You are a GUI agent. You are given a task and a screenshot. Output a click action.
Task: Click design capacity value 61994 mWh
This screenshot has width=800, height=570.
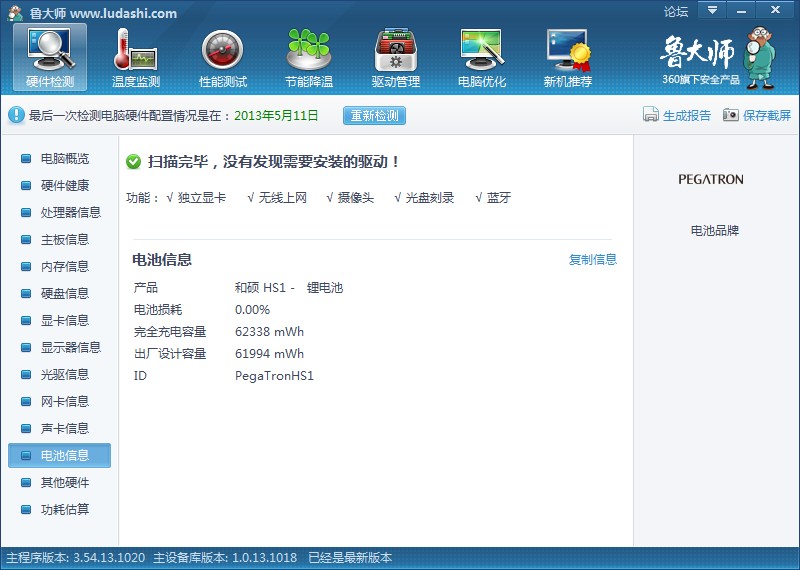tap(269, 354)
